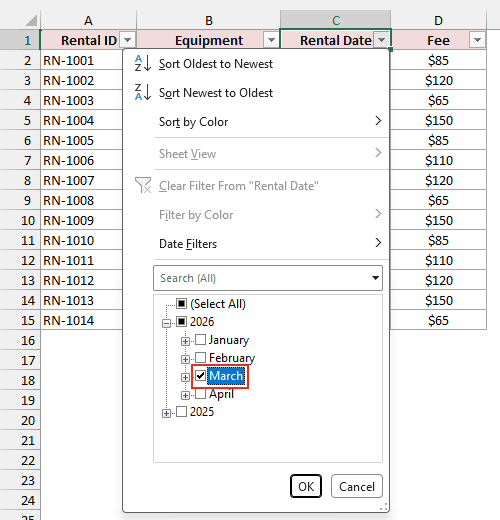Click the Sort Newest to Oldest Z-A icon
The width and height of the screenshot is (500, 520).
click(143, 92)
